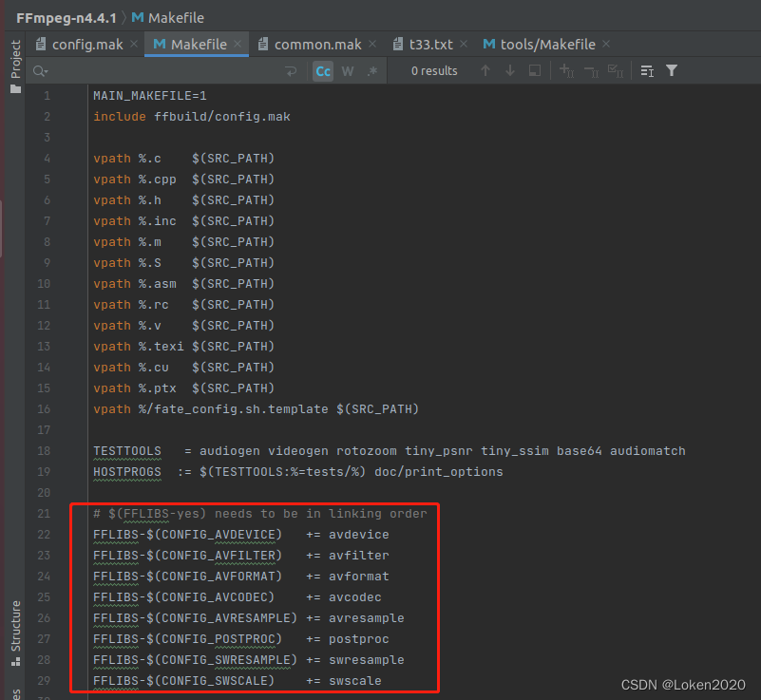Click avformat value on line 24
Viewport: 761px width, 700px height.
[x=359, y=576]
